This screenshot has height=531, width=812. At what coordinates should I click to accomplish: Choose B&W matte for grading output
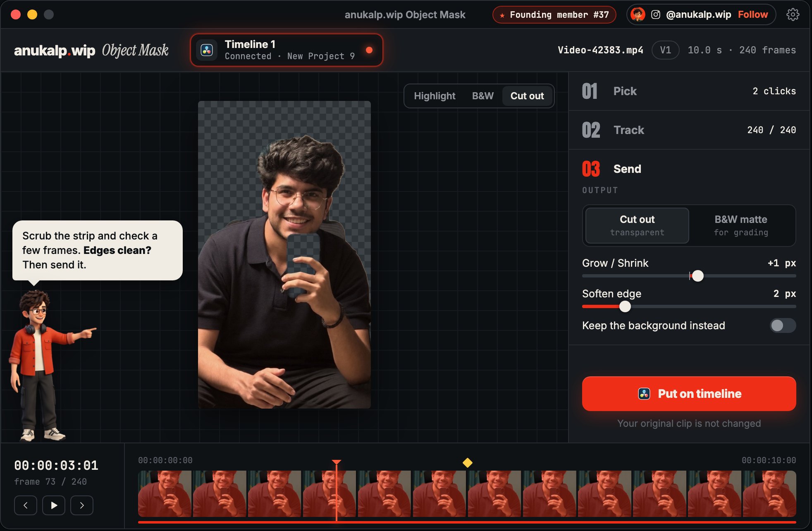point(741,225)
